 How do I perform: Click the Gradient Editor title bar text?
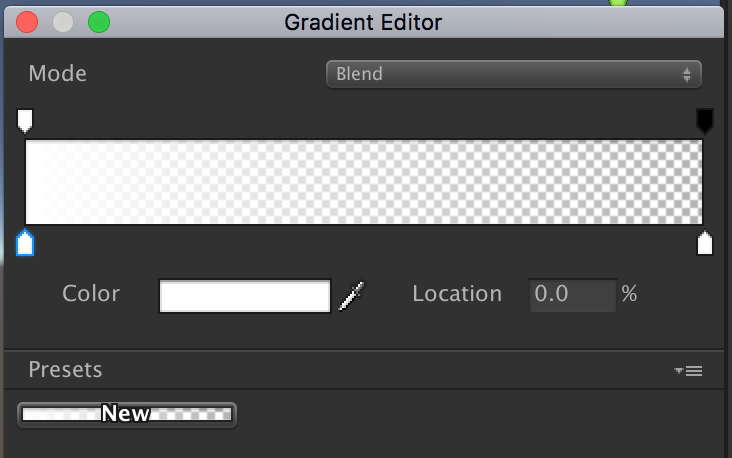coord(363,22)
